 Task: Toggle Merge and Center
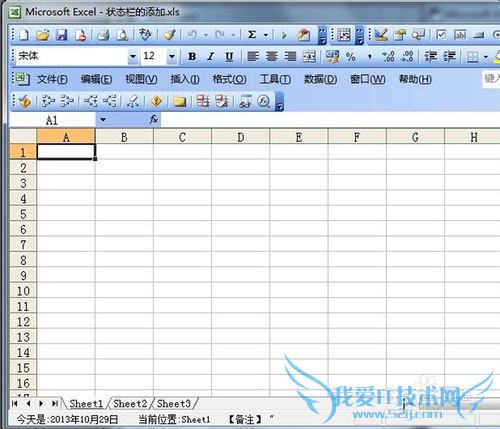click(309, 57)
